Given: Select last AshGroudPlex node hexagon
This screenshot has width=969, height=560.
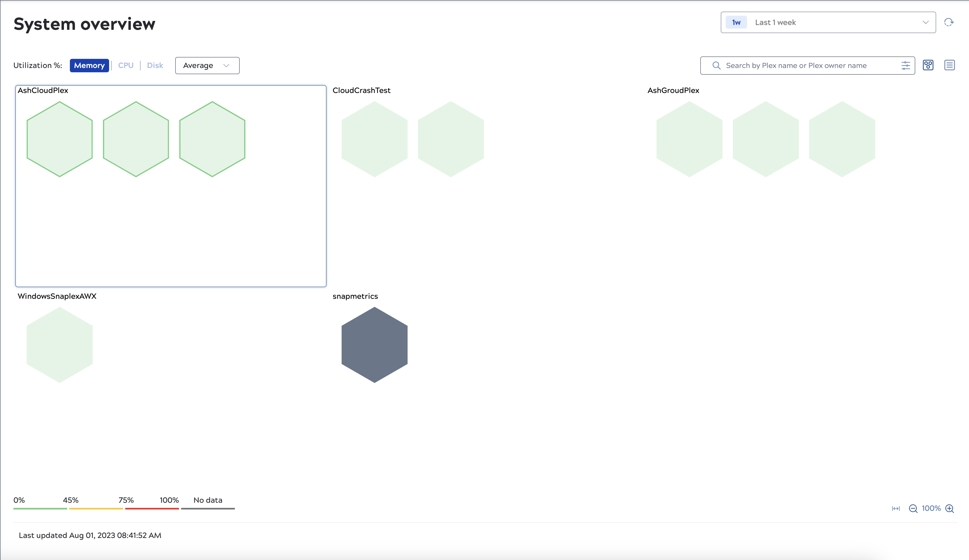Looking at the screenshot, I should 842,139.
